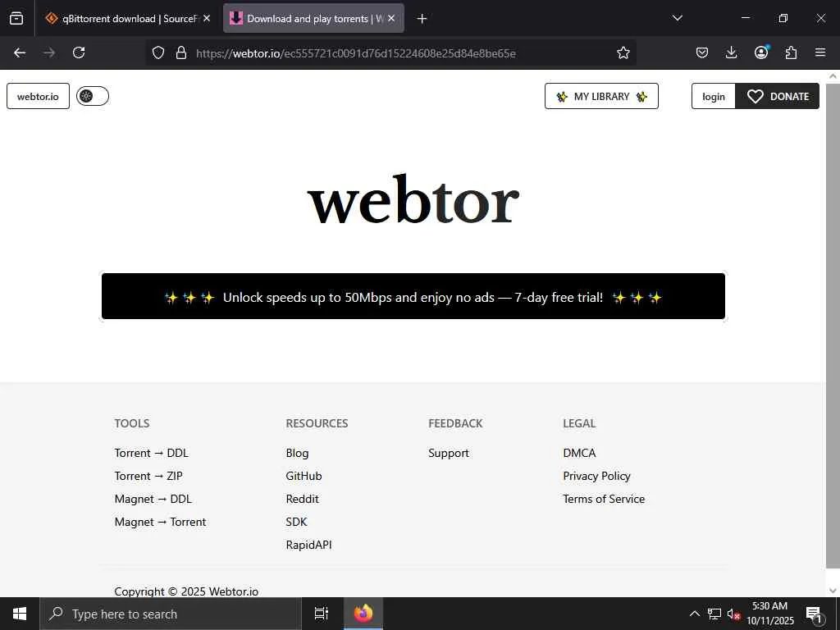Close the qBittorrent SourceForge tab
840x630 pixels.
(207, 18)
